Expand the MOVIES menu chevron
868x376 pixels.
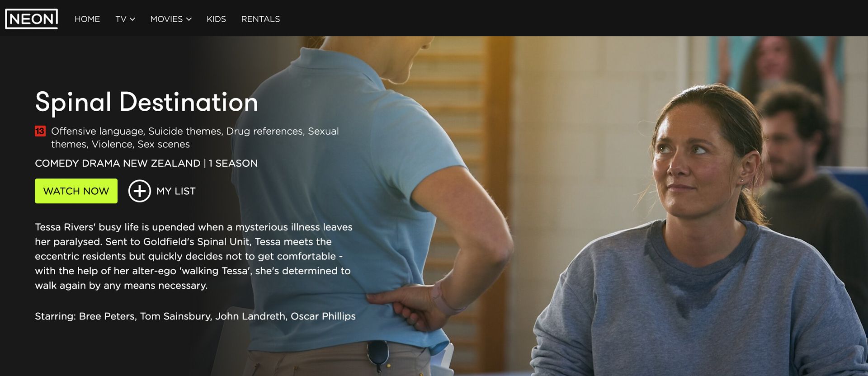point(189,19)
